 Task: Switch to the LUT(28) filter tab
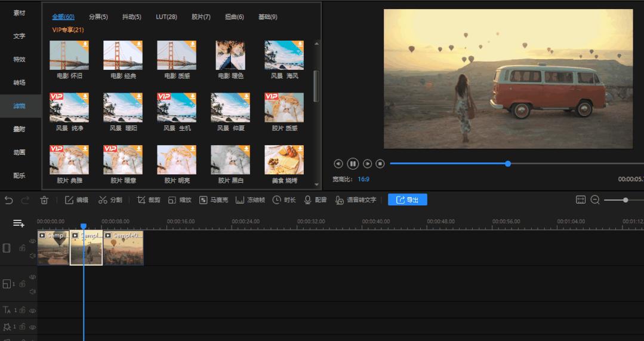167,17
